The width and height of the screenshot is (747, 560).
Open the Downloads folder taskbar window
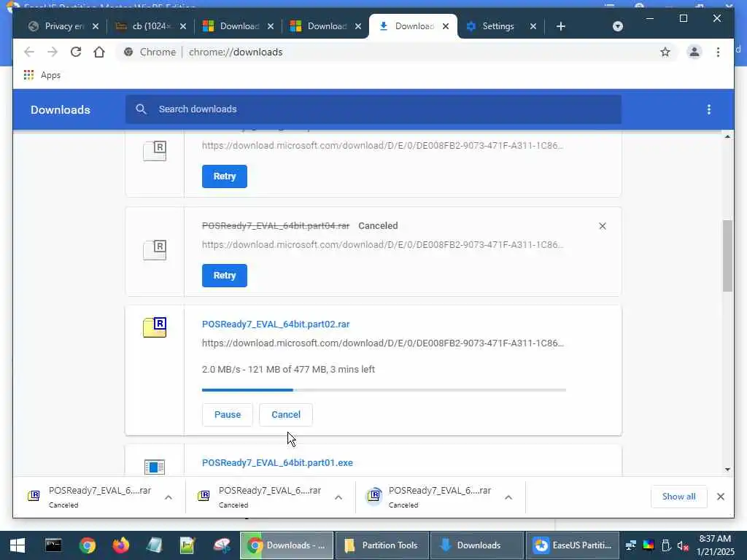click(x=477, y=545)
